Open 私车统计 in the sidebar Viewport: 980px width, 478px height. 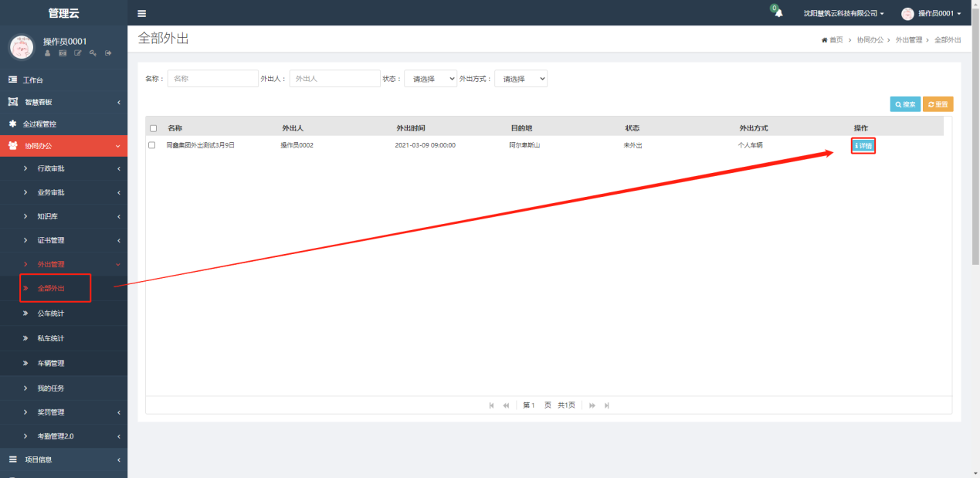pyautogui.click(x=51, y=338)
